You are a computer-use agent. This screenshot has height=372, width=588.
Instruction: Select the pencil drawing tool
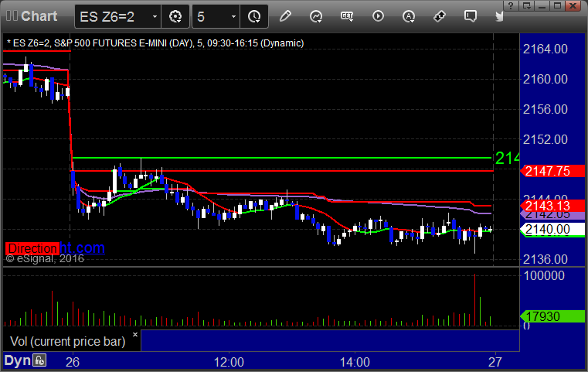285,16
